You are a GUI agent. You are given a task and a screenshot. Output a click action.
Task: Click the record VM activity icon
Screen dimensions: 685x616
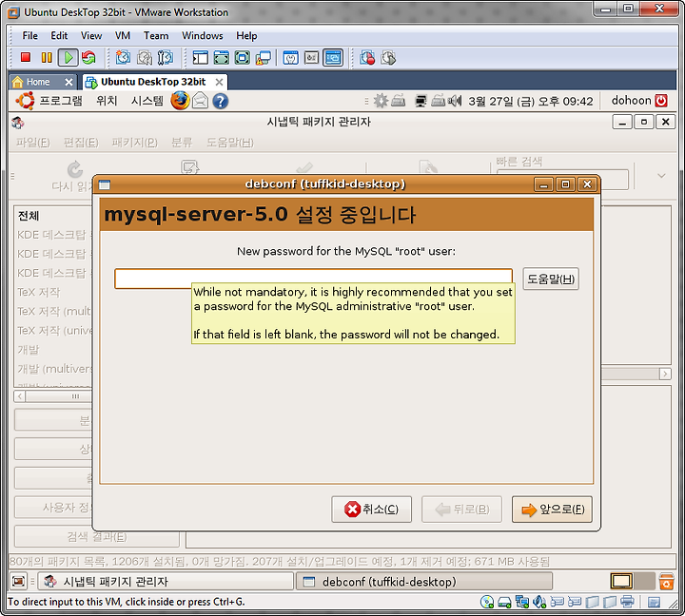pyautogui.click(x=367, y=57)
